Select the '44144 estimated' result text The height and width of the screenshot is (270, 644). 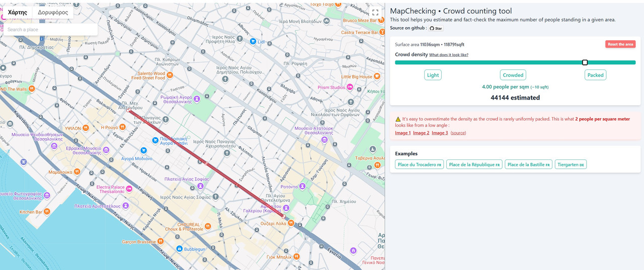515,98
